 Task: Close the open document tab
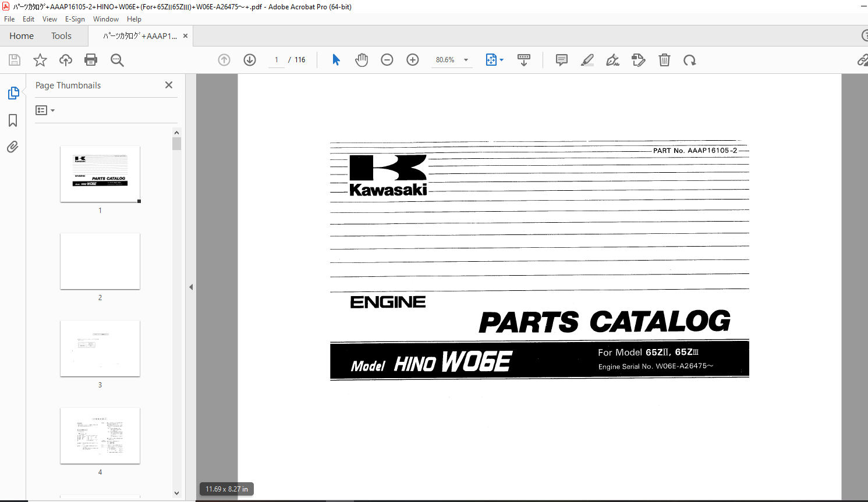pos(185,36)
